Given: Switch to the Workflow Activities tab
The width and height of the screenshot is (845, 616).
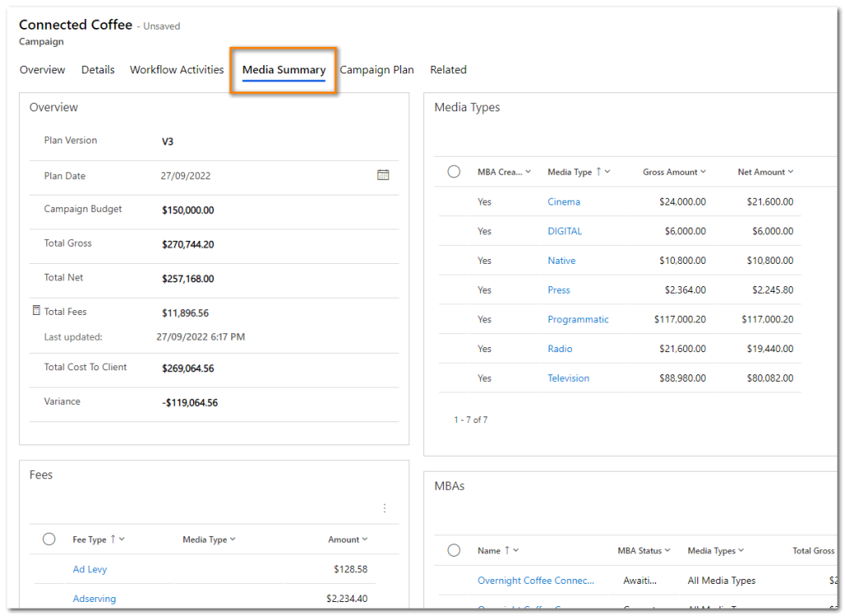Looking at the screenshot, I should (x=177, y=70).
